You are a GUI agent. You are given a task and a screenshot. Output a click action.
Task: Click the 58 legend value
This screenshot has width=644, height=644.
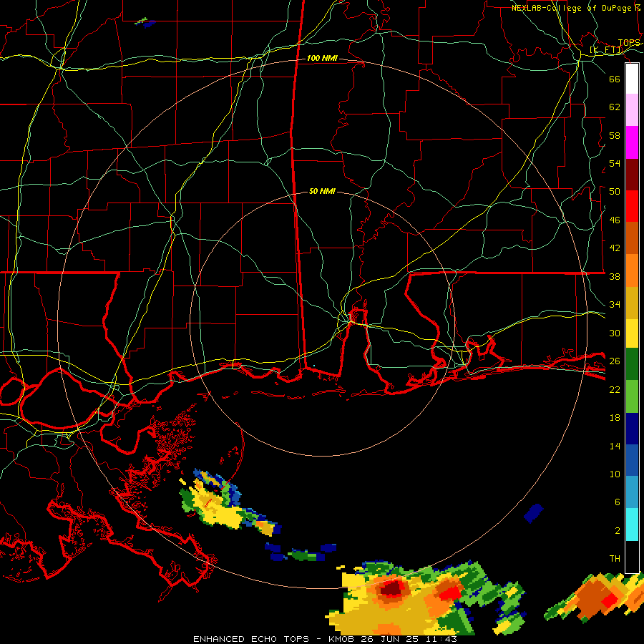tap(615, 135)
